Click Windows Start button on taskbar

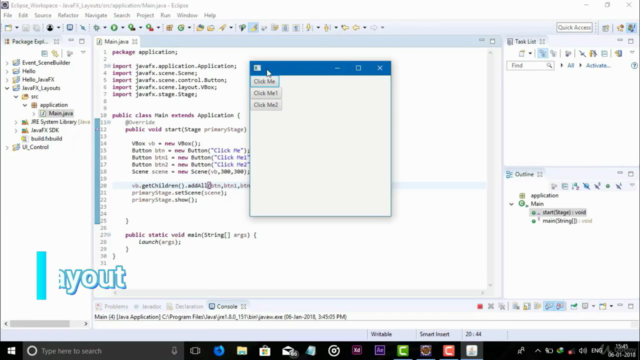[11, 351]
